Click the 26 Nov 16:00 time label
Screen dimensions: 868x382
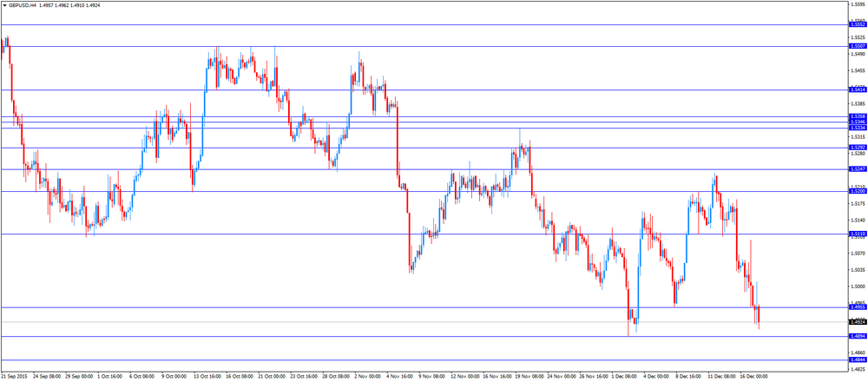tap(593, 378)
